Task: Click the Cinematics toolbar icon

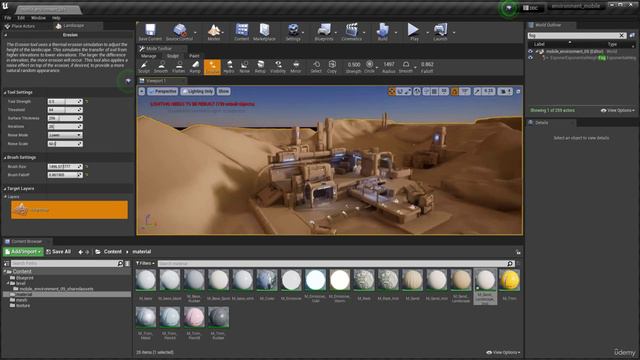Action: click(x=351, y=32)
